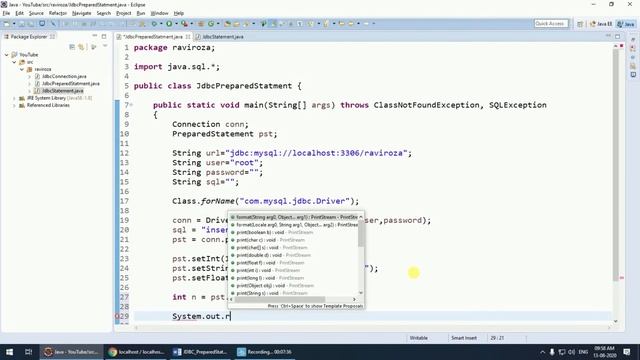The image size is (640, 360).
Task: Open the Run menu
Action: [x=141, y=13]
